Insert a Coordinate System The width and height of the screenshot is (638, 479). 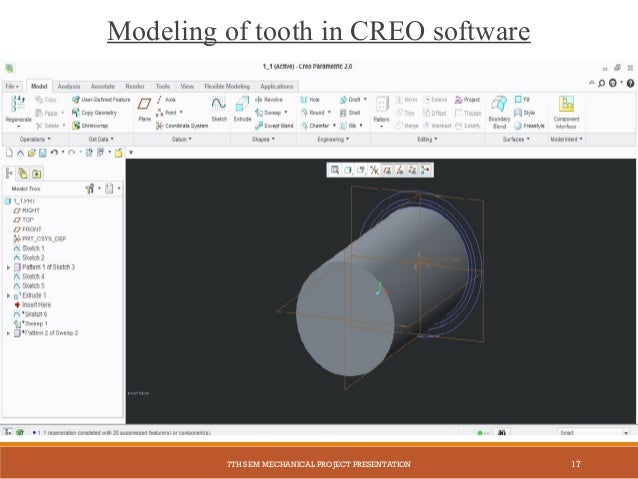tap(181, 126)
